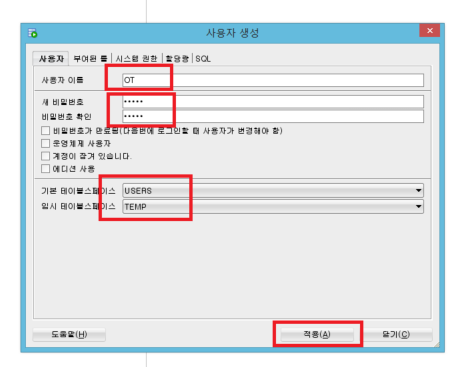Check the 운영체제 사용자 option
474x367 pixels.
point(45,143)
